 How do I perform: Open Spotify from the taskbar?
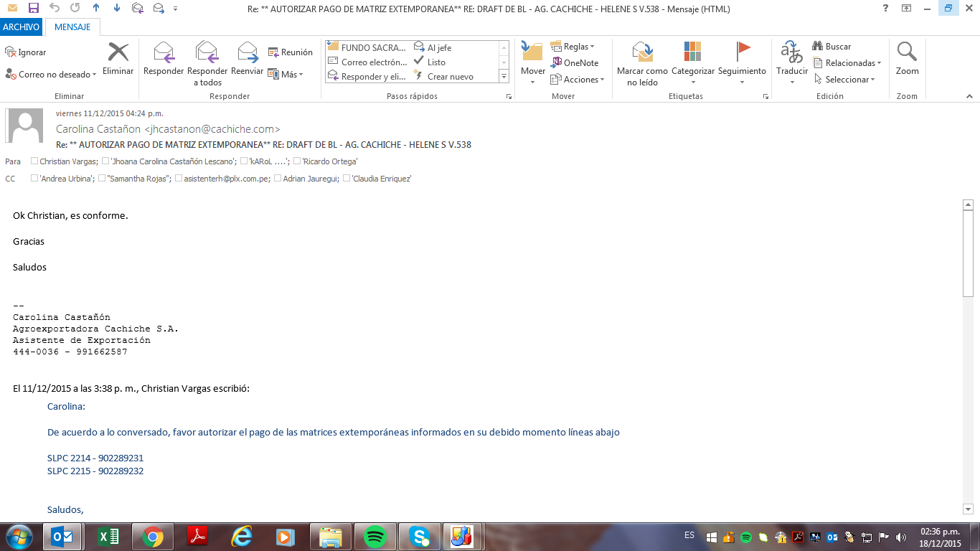pyautogui.click(x=375, y=537)
